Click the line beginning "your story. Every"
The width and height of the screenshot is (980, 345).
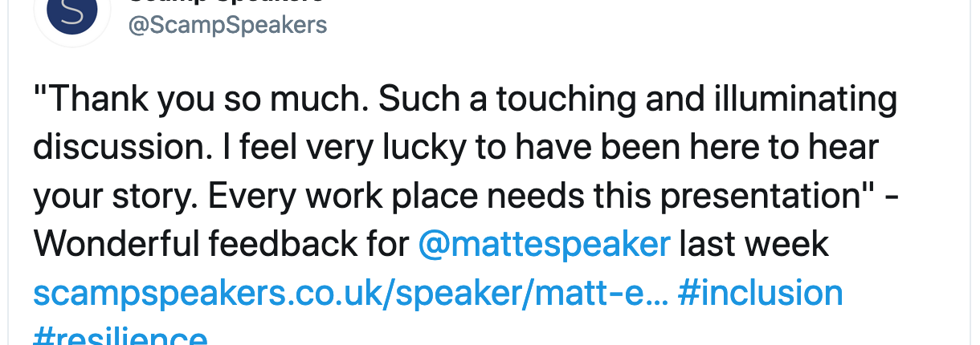[x=465, y=197]
